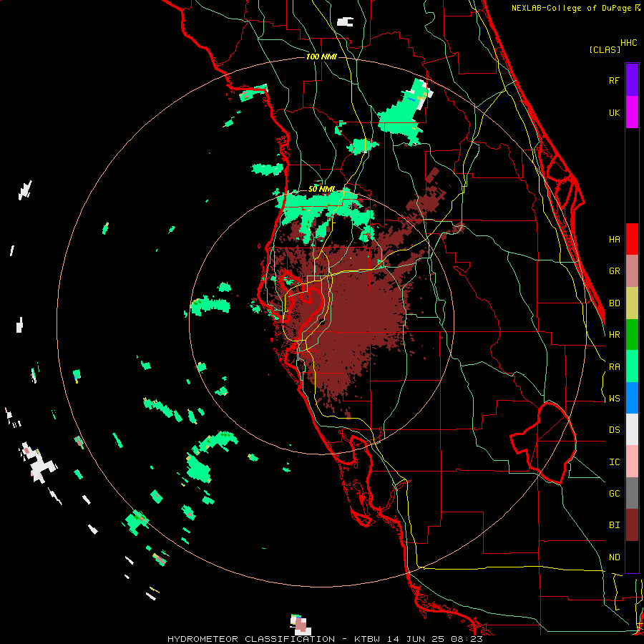Click the GR legend label
644x644 pixels.
614,271
